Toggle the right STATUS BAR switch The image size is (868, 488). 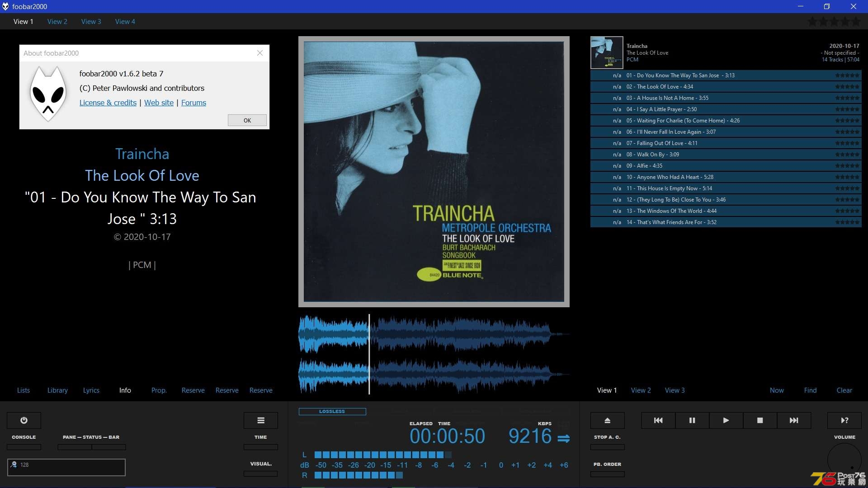(109, 447)
